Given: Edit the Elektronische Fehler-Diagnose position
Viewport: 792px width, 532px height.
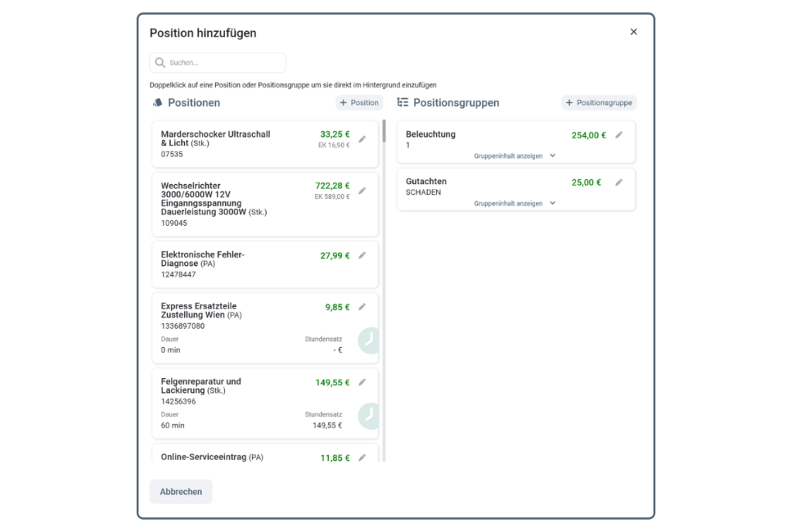Looking at the screenshot, I should tap(362, 254).
